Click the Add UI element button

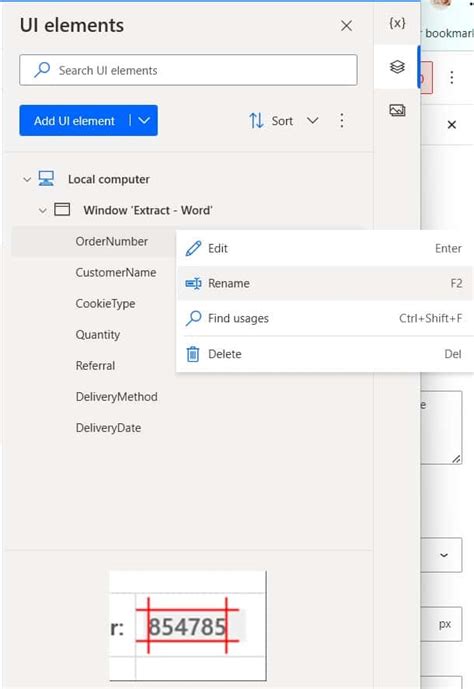[x=75, y=120]
